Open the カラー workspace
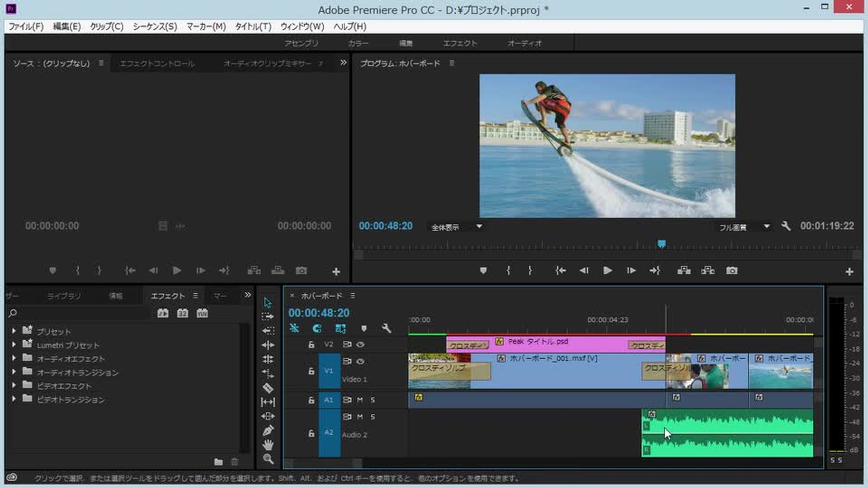Image resolution: width=868 pixels, height=488 pixels. pos(358,43)
